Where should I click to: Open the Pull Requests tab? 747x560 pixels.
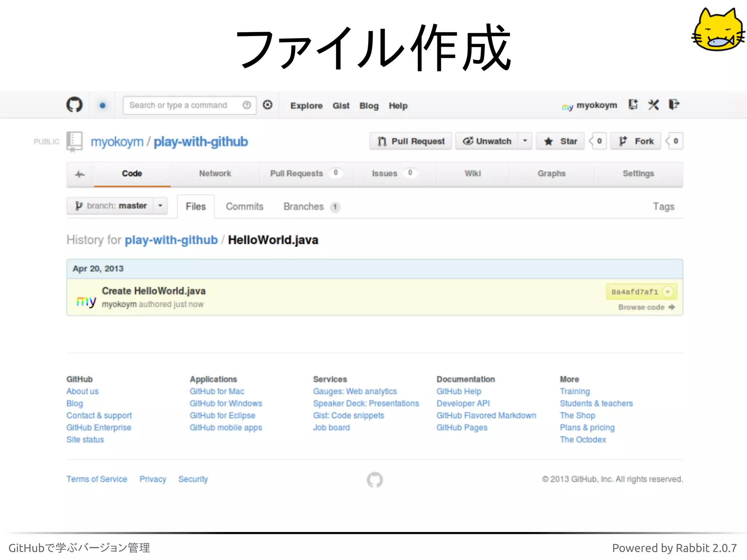[306, 174]
